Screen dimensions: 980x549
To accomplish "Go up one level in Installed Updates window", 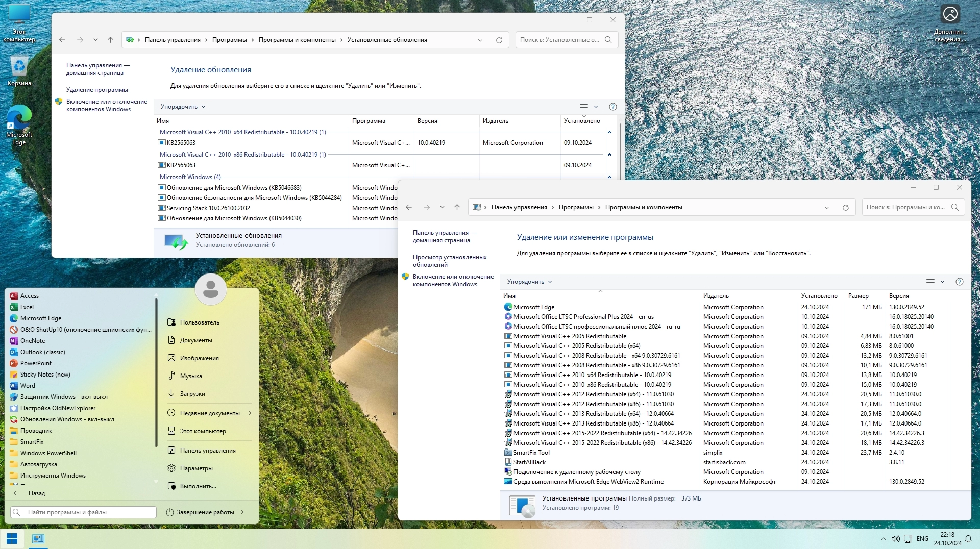I will [110, 40].
